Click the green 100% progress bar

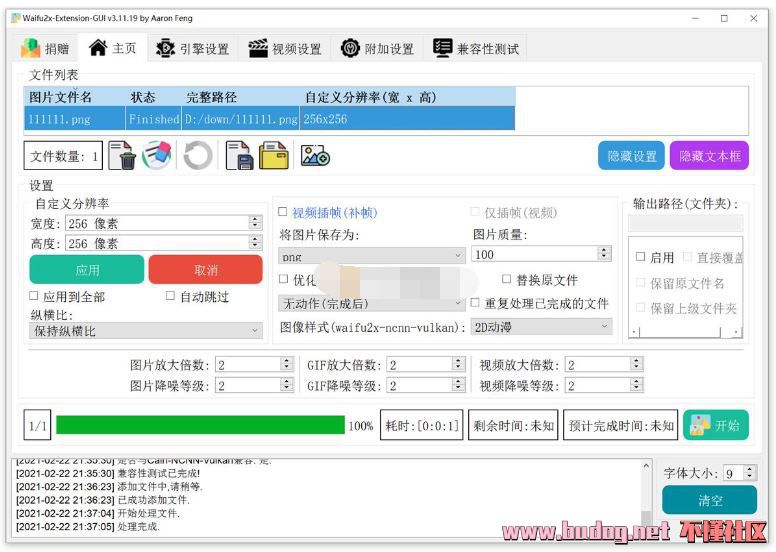pos(200,425)
